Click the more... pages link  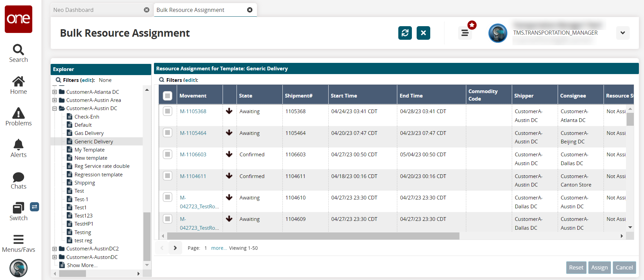(219, 248)
